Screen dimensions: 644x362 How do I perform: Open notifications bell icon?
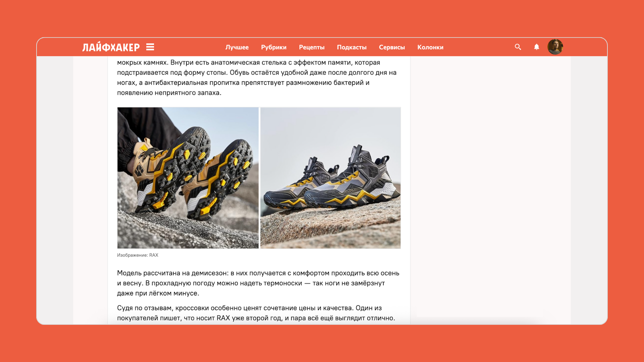click(537, 47)
